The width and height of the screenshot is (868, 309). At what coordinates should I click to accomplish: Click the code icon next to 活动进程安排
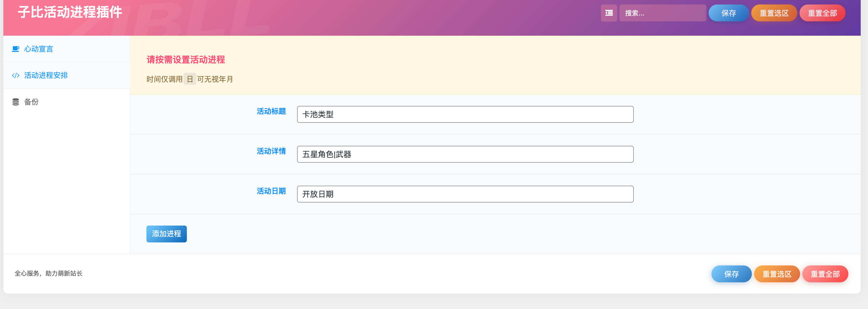coord(15,75)
